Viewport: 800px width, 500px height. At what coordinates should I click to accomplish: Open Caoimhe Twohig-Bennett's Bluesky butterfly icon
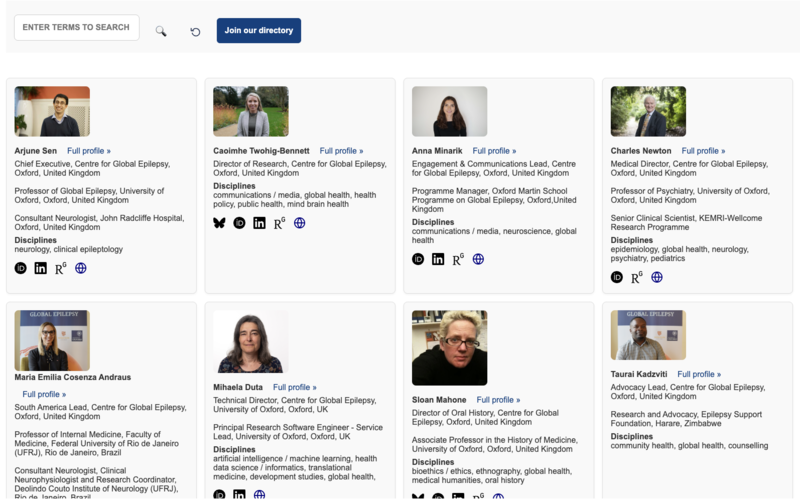tap(219, 223)
